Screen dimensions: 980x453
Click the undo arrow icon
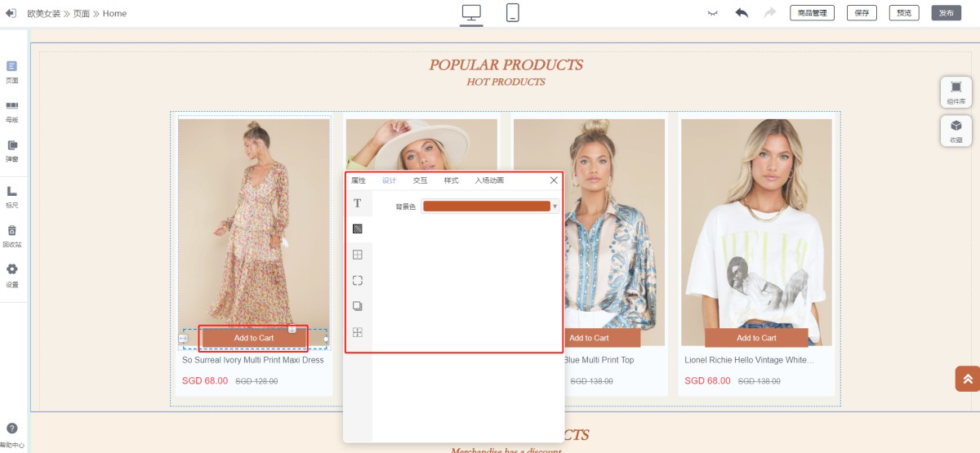742,13
